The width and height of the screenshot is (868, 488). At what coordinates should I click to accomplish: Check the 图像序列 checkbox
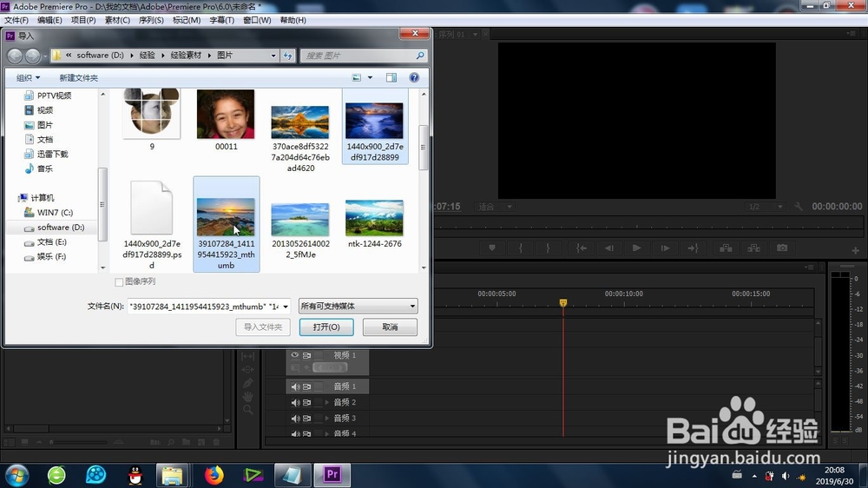[x=118, y=282]
